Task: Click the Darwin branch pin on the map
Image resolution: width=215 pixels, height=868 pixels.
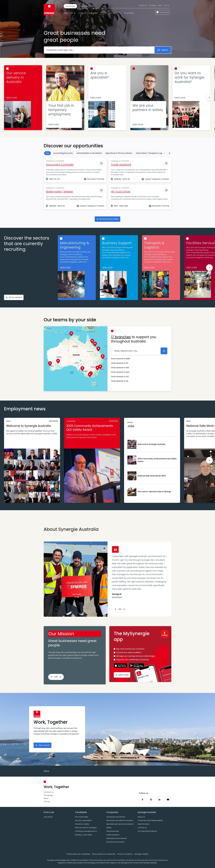Action: [x=71, y=334]
